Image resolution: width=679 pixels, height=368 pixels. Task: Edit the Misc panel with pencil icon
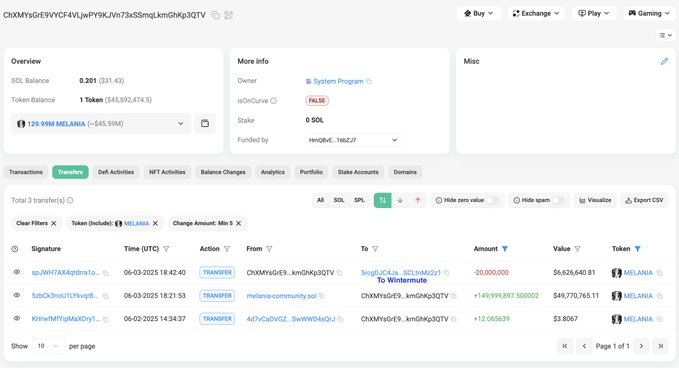tap(664, 61)
